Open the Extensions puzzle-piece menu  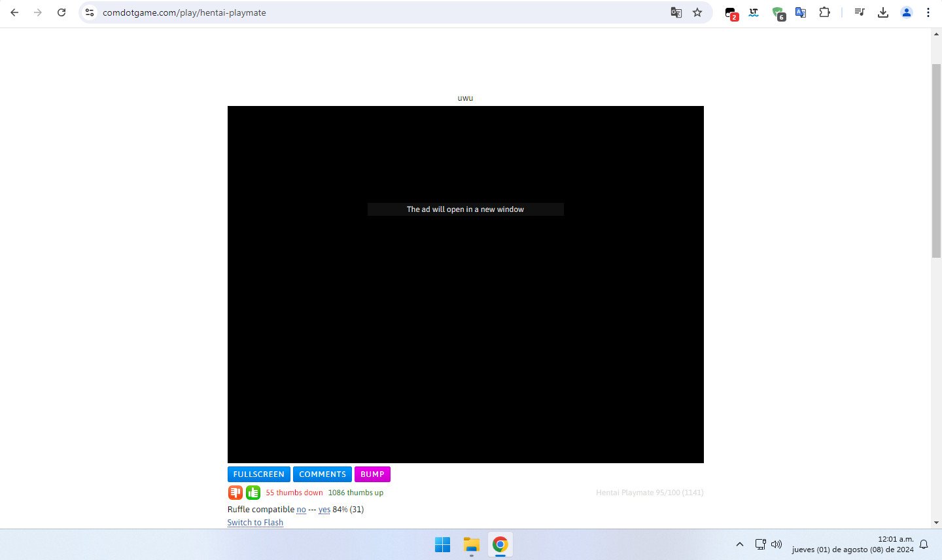(824, 12)
